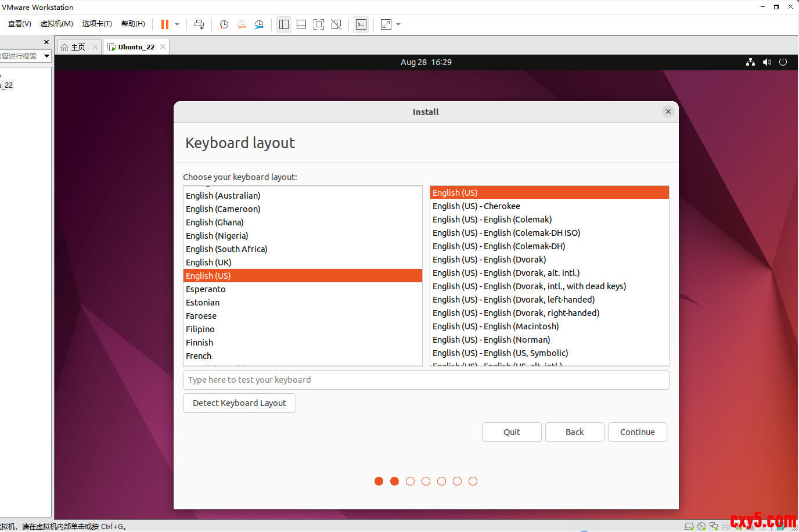
Task: Click the keyboard test input field
Action: (426, 380)
